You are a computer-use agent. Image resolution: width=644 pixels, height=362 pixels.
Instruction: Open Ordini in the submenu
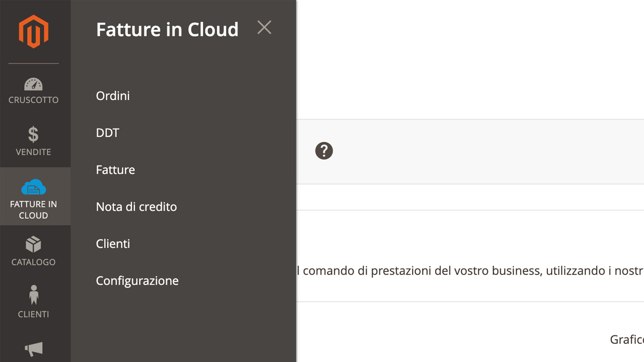pyautogui.click(x=113, y=96)
